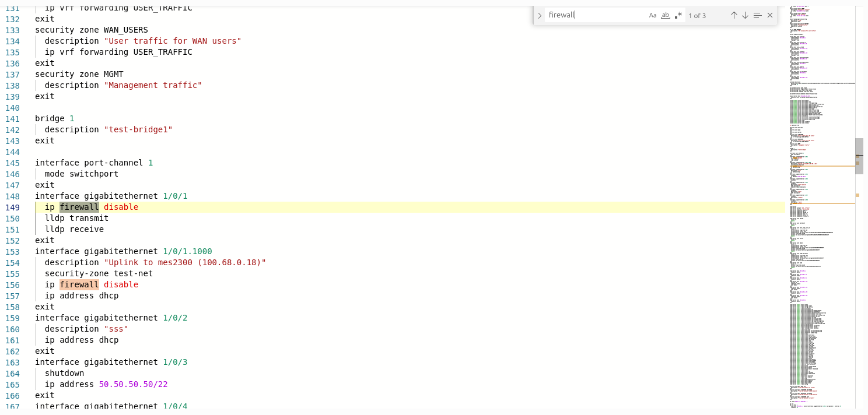Click the highlighted "firewall" on line 156

pos(79,284)
